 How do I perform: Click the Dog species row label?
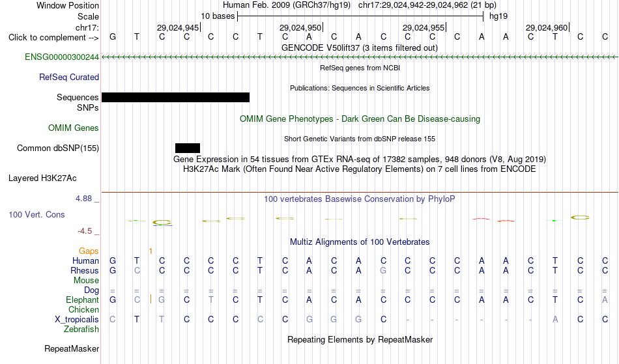[91, 290]
